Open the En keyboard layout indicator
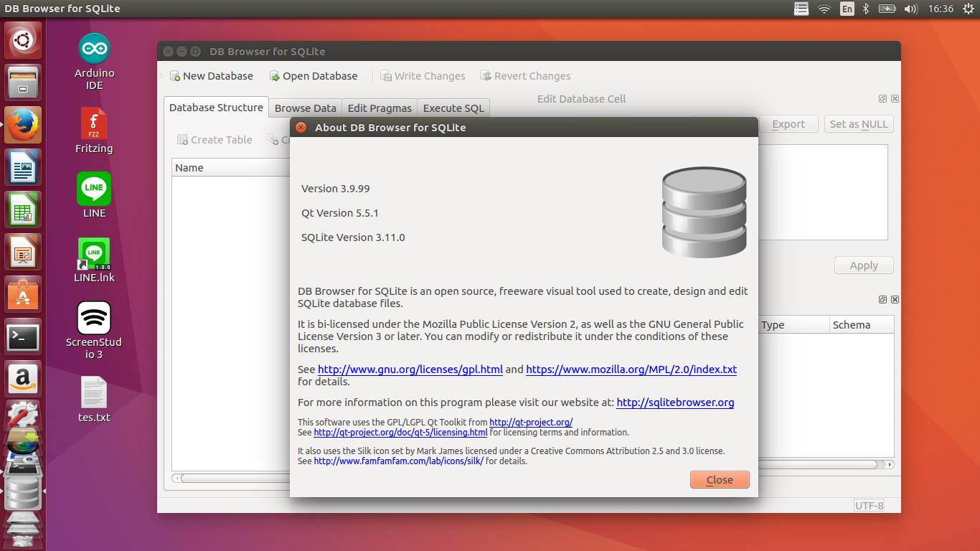980x551 pixels. [x=847, y=9]
